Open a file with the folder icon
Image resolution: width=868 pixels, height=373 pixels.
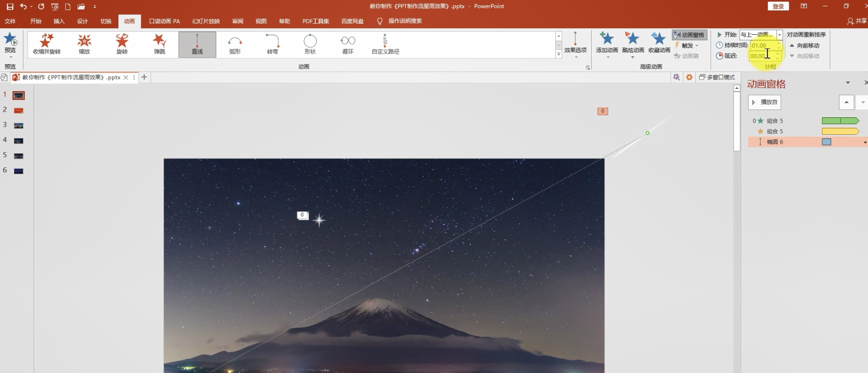81,7
